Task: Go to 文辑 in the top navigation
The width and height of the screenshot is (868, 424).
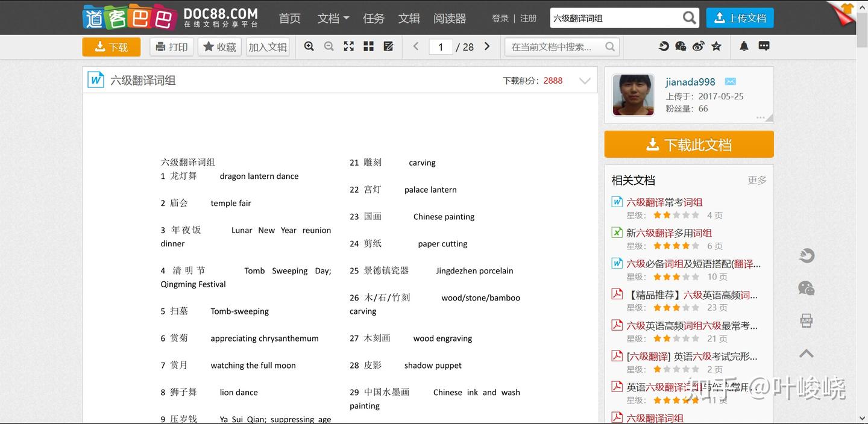Action: [409, 18]
